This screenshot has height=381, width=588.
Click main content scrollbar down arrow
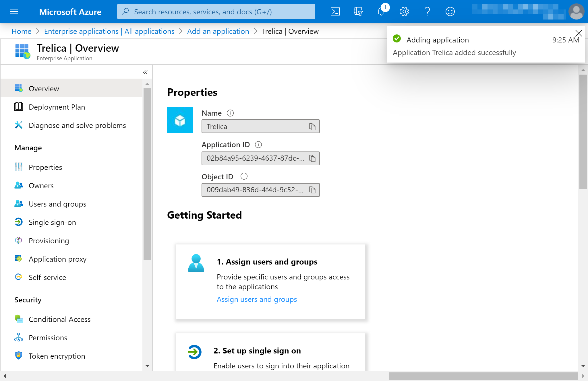(x=583, y=366)
